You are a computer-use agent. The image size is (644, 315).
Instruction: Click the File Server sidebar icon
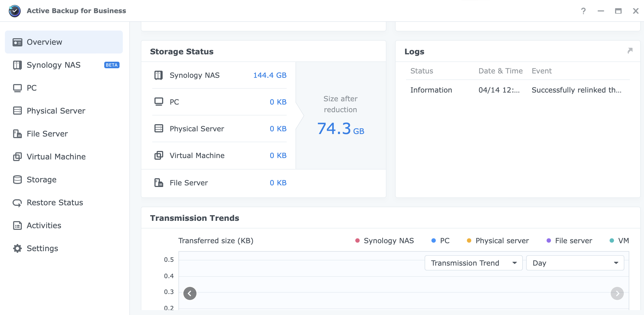[17, 134]
